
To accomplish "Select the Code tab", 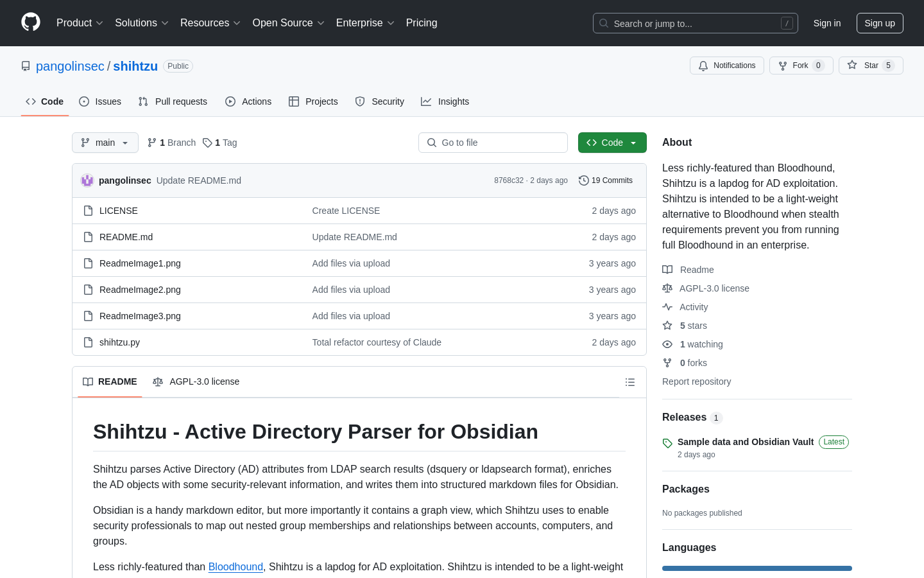I will [x=45, y=101].
